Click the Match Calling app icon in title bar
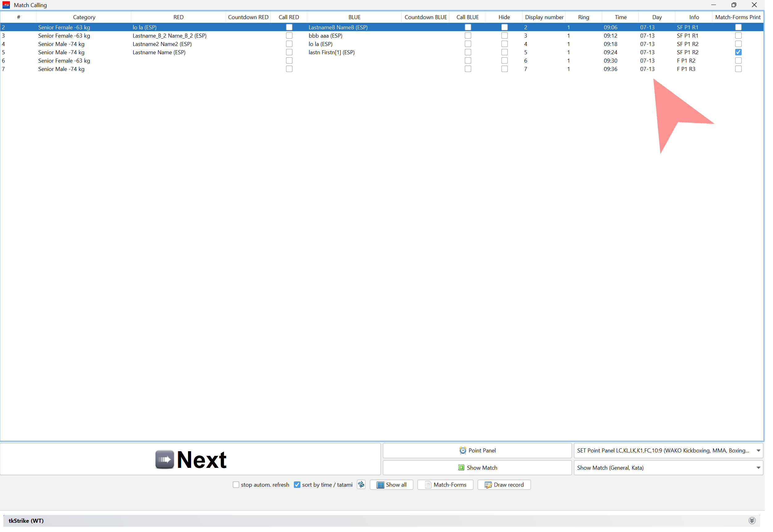Screen dimensions: 773x532 tap(6, 5)
